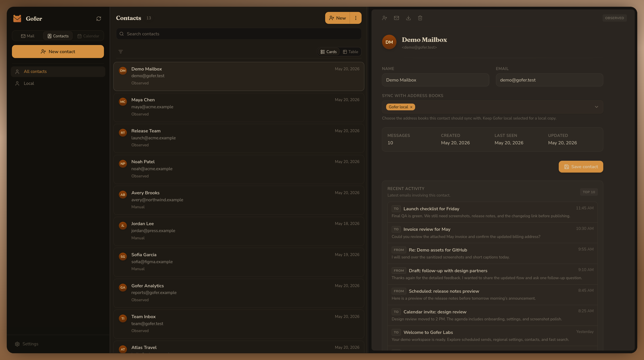The width and height of the screenshot is (644, 360).
Task: Open Calendar invite: design review email
Action: (492, 315)
